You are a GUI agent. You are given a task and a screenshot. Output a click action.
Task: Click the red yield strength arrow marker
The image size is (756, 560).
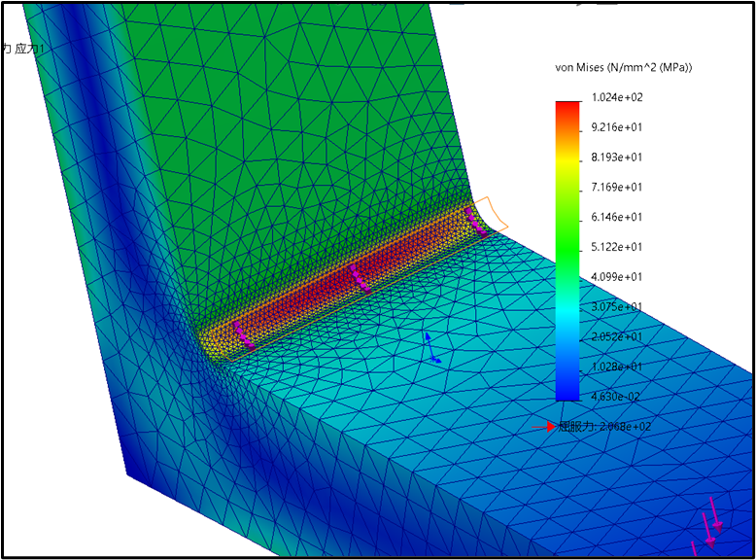[x=551, y=426]
